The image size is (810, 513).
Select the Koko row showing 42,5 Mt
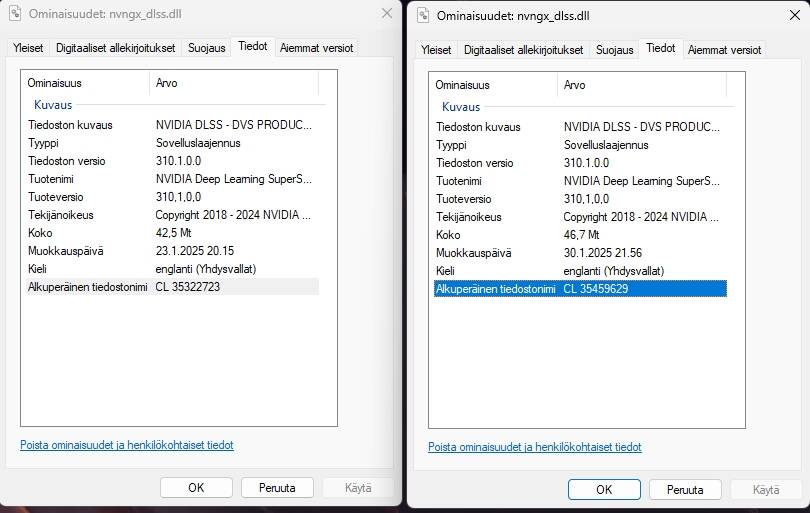(x=170, y=233)
